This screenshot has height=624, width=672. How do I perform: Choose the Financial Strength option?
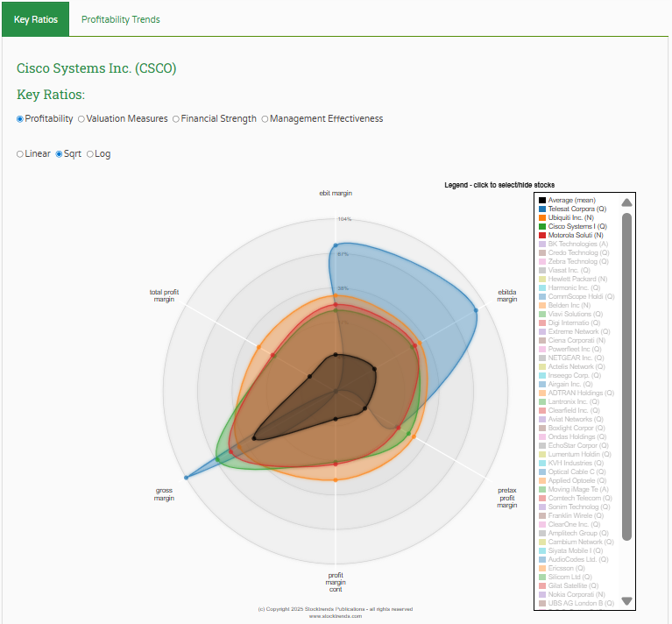pos(176,119)
